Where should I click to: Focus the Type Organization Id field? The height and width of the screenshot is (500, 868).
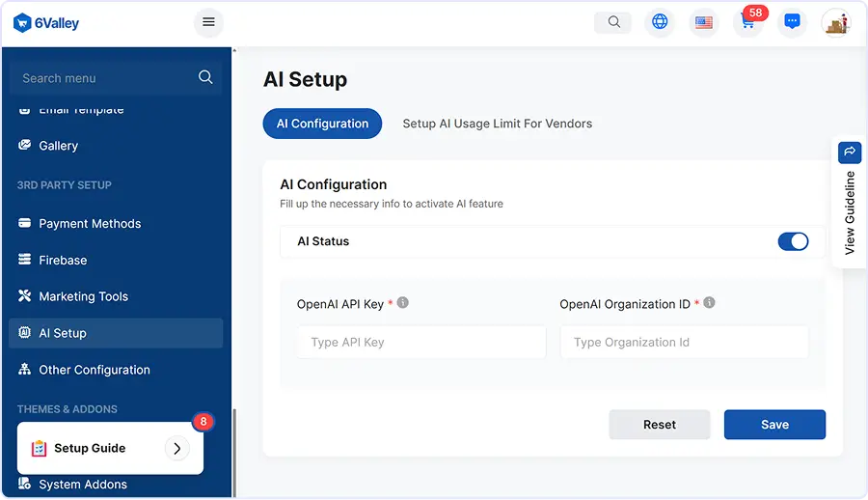pos(684,342)
